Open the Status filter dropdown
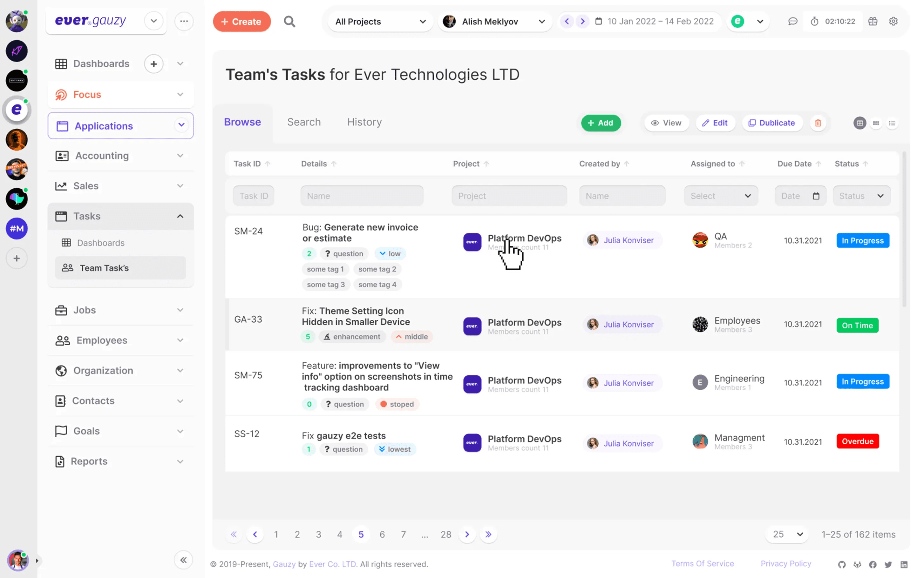Viewport: 924px width, 578px height. [x=862, y=195]
